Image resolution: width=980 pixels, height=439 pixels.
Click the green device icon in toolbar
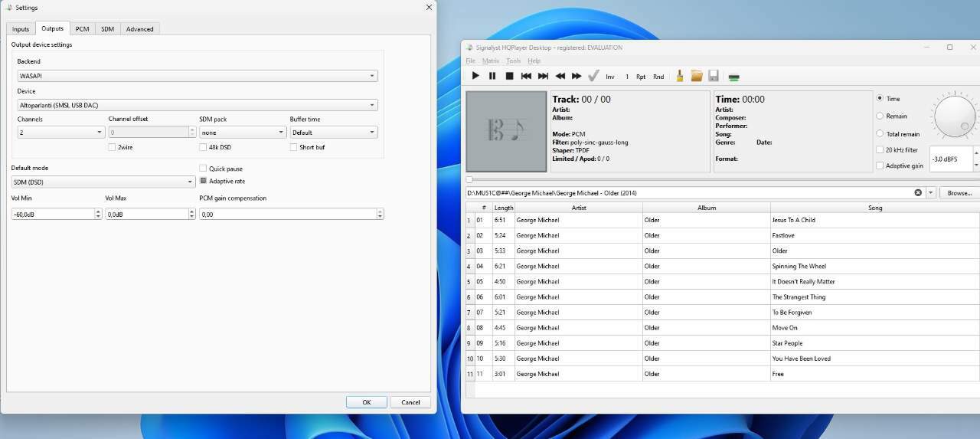coord(733,77)
